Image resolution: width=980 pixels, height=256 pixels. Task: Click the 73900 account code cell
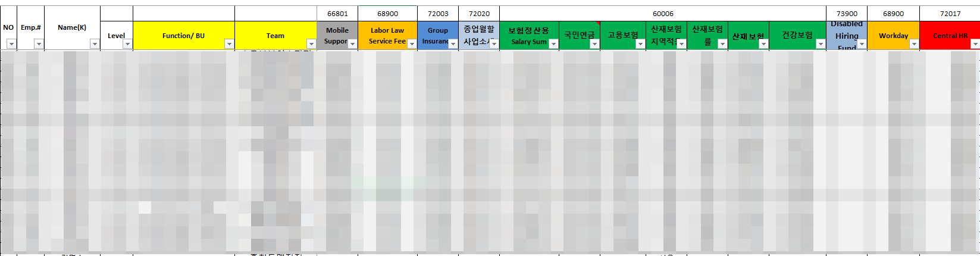click(847, 14)
